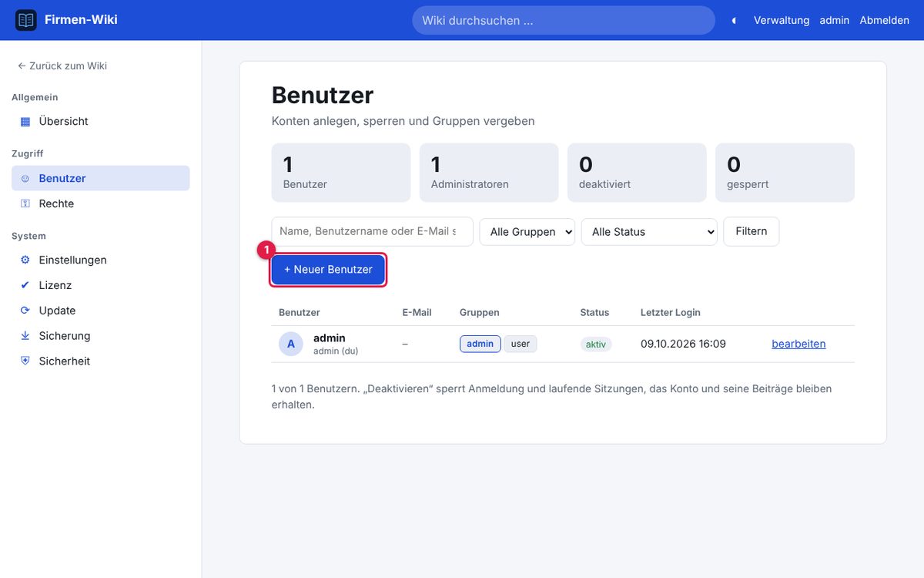Focus the "Wiki durchsuchen" search field
Viewport: 924px width, 578px height.
click(x=564, y=21)
